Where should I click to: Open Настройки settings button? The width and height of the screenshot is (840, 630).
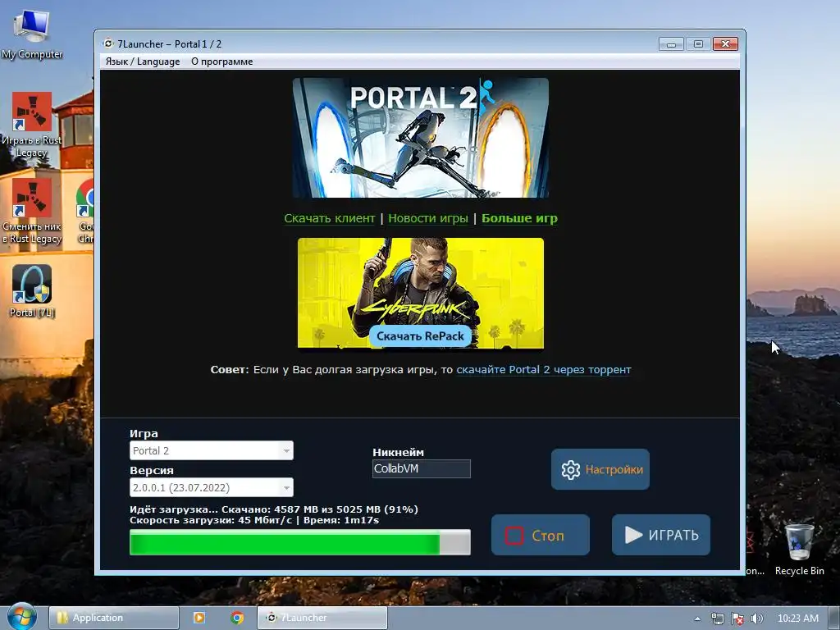pos(600,469)
